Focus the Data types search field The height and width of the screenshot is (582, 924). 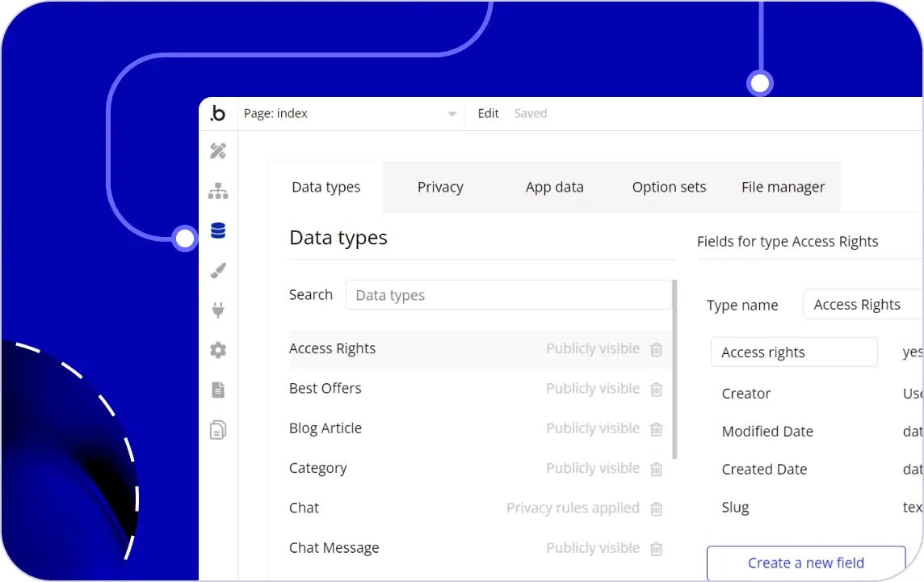pos(509,295)
